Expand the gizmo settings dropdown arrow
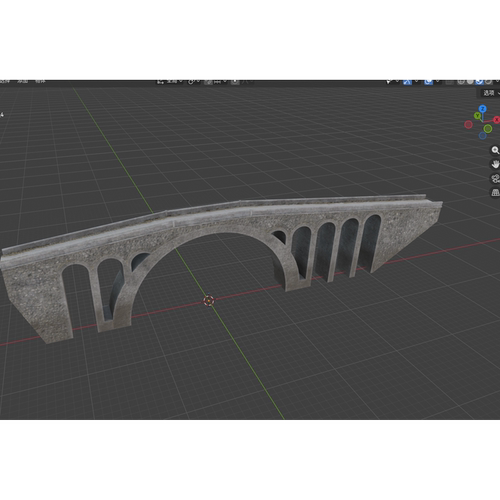500x500 pixels. point(416,81)
